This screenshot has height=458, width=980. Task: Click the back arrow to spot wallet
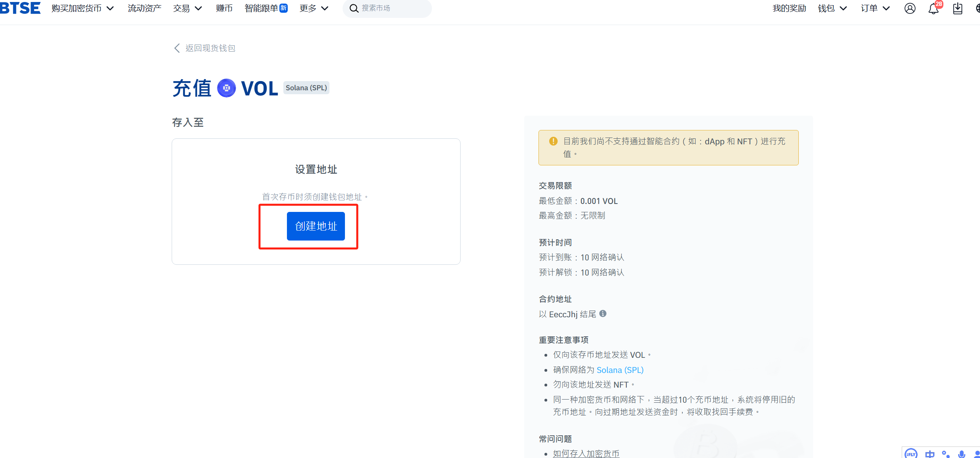177,48
